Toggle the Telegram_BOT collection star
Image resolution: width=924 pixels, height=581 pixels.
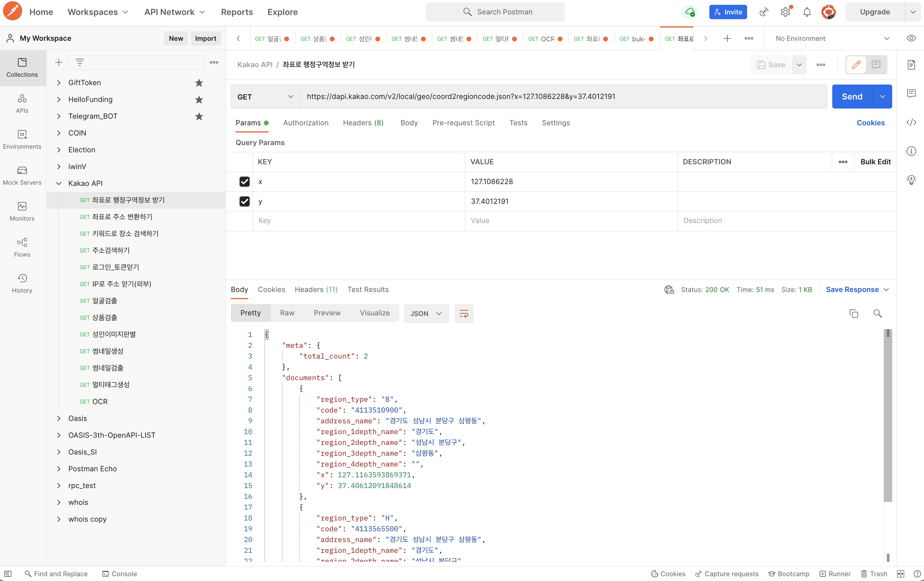pyautogui.click(x=199, y=116)
